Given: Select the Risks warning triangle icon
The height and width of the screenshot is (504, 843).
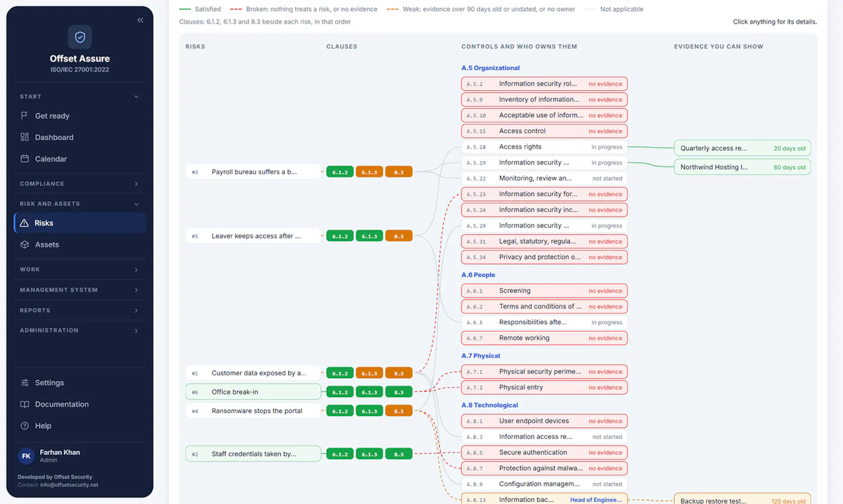Looking at the screenshot, I should click(24, 223).
